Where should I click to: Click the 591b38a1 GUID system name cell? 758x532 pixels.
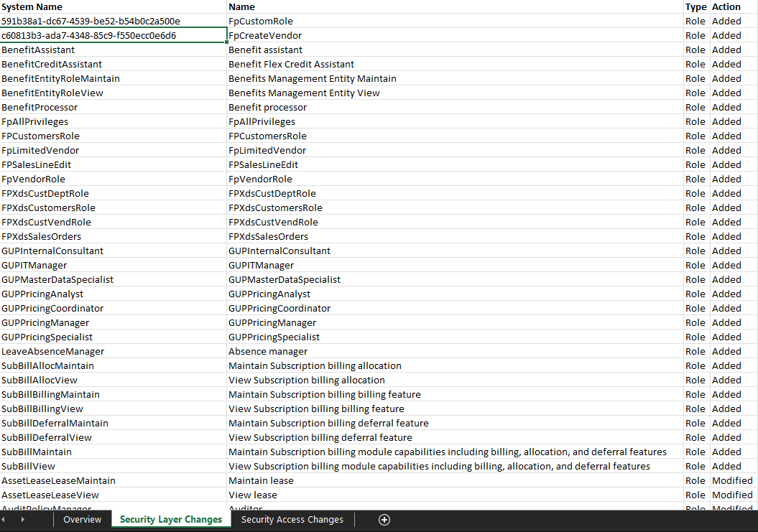click(113, 21)
